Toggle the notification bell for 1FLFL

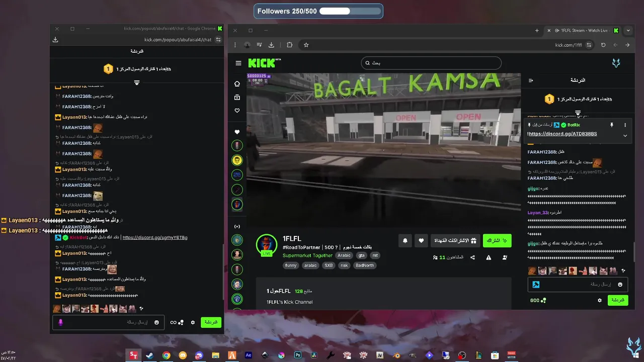405,241
